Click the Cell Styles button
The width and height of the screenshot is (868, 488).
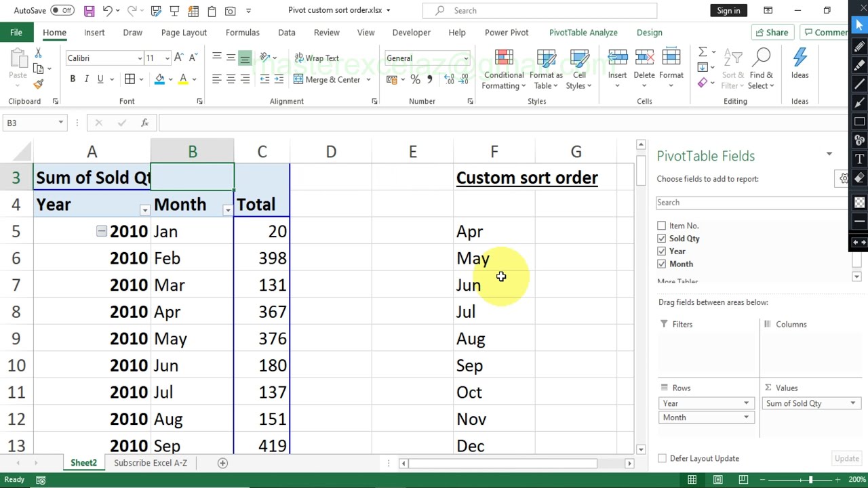[x=578, y=69]
